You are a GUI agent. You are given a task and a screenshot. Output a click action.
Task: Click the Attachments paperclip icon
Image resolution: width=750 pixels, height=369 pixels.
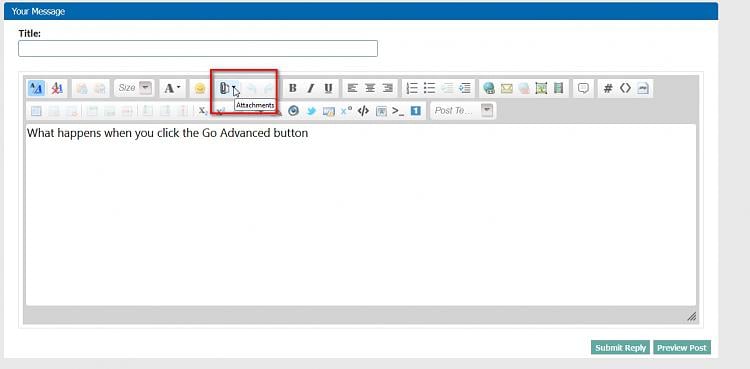[x=224, y=88]
